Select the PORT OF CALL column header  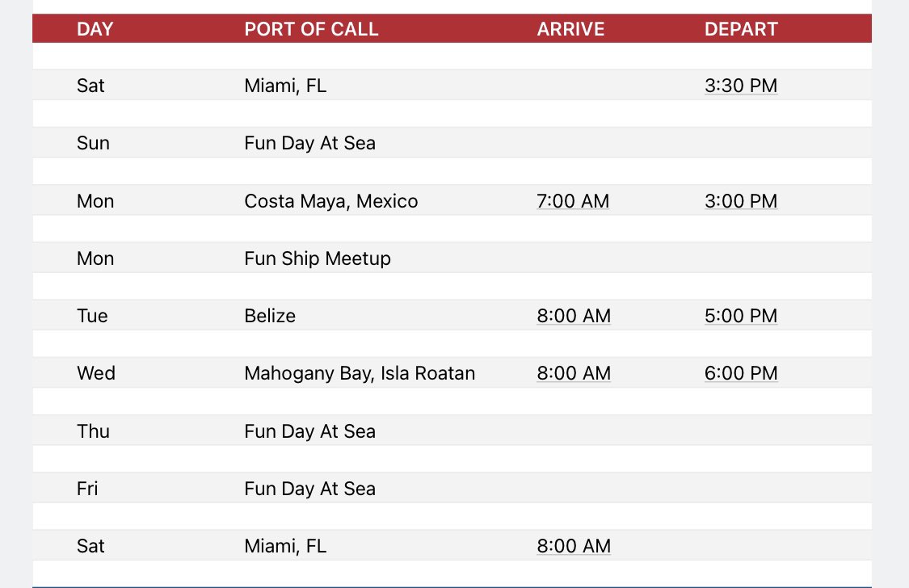click(311, 29)
